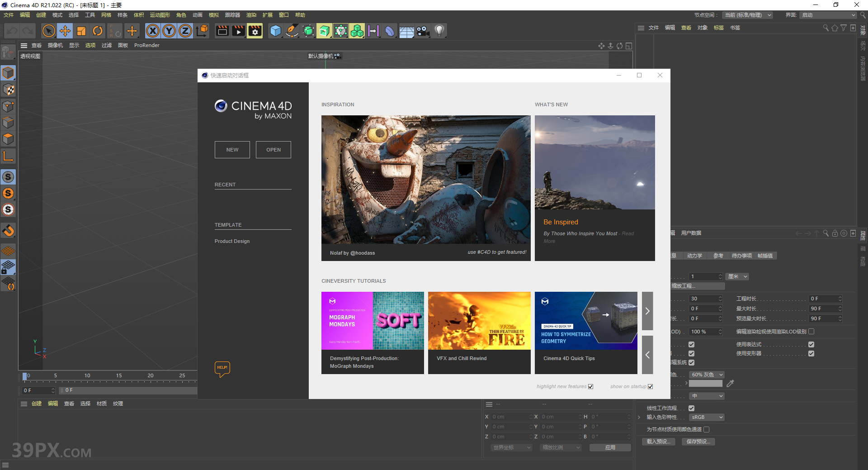Switch to the 动力学 tab
The width and height of the screenshot is (868, 470).
(694, 256)
